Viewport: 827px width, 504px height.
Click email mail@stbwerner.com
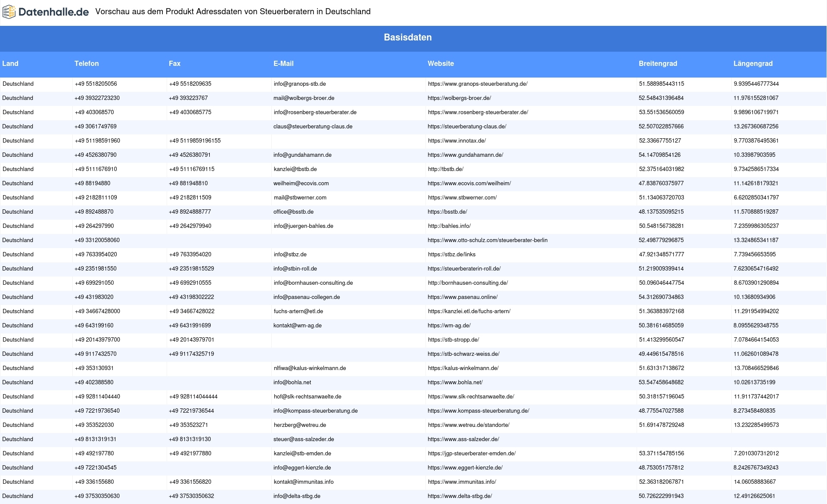tap(300, 198)
